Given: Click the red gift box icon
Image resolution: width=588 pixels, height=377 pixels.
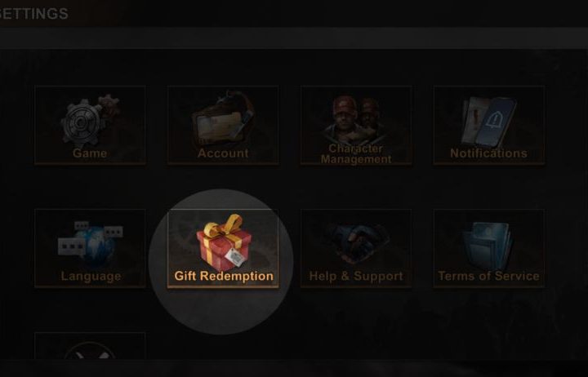Looking at the screenshot, I should 224,242.
